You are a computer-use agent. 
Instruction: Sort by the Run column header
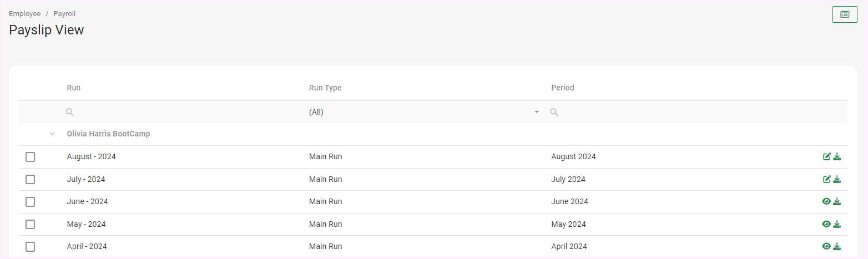(74, 88)
